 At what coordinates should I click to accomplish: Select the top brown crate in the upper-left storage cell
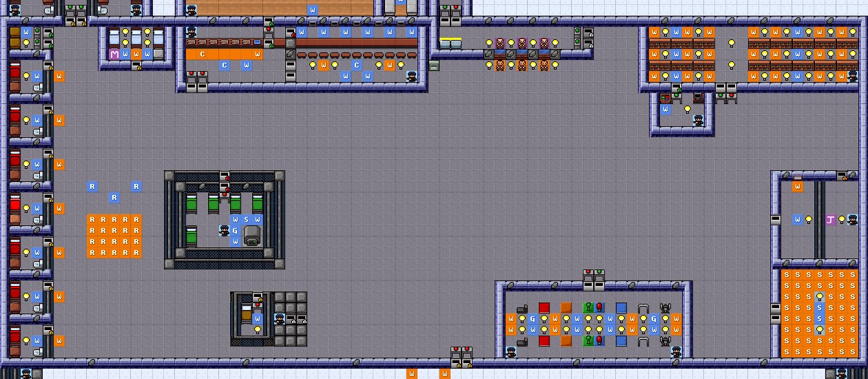click(15, 32)
